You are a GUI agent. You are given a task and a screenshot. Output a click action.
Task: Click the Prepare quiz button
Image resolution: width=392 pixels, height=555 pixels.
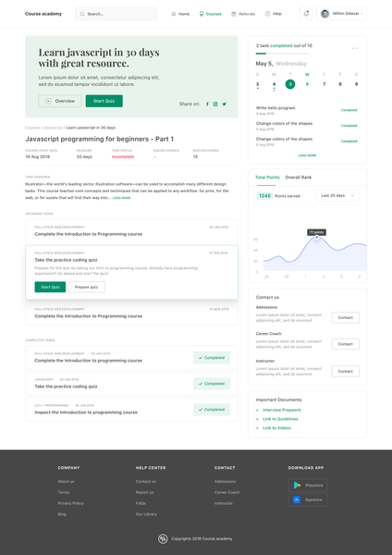coord(86,287)
